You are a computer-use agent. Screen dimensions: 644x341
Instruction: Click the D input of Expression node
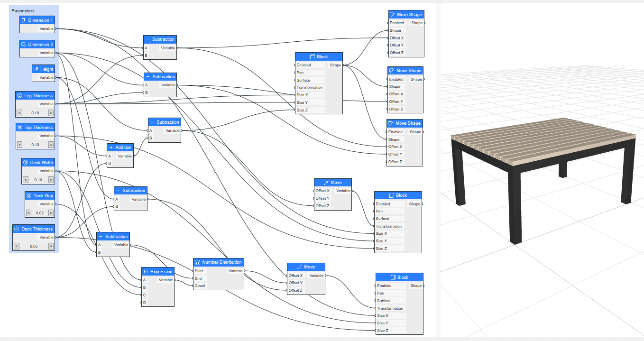point(145,302)
